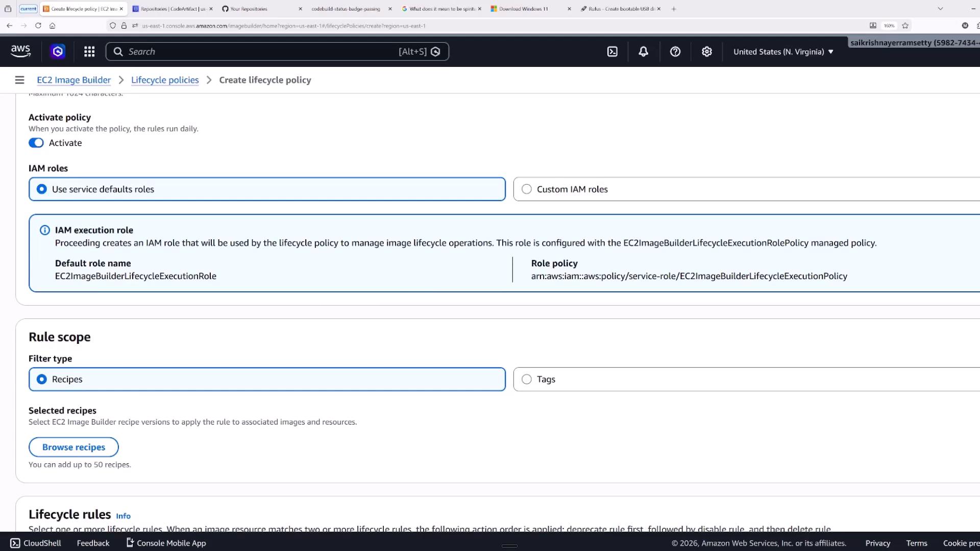Bookmark this page with star icon
Image resolution: width=980 pixels, height=551 pixels.
[x=905, y=26]
